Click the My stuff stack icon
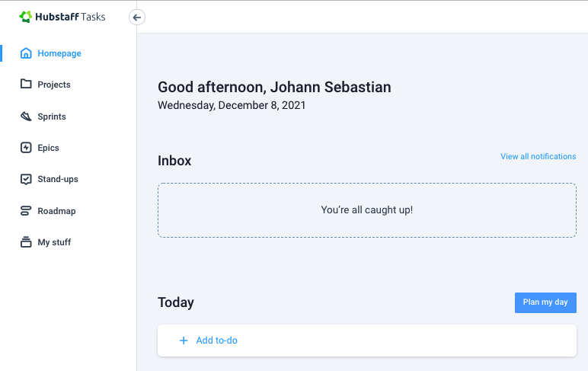 26,242
